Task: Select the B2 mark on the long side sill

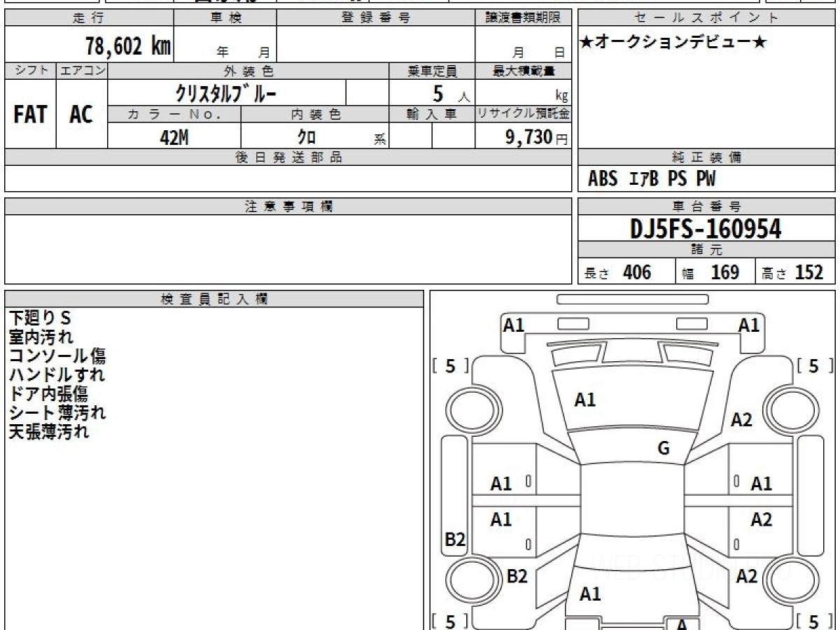Action: 455,540
